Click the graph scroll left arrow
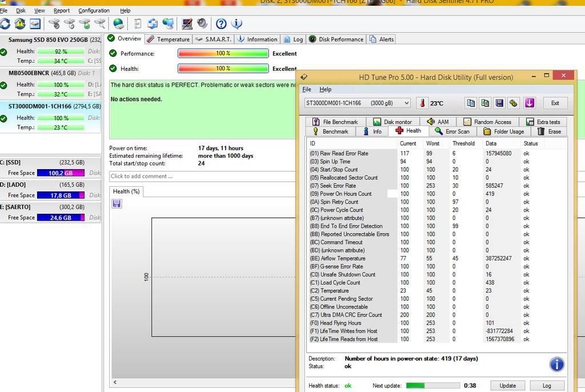Screen dimensions: 585x392 [x=115, y=382]
